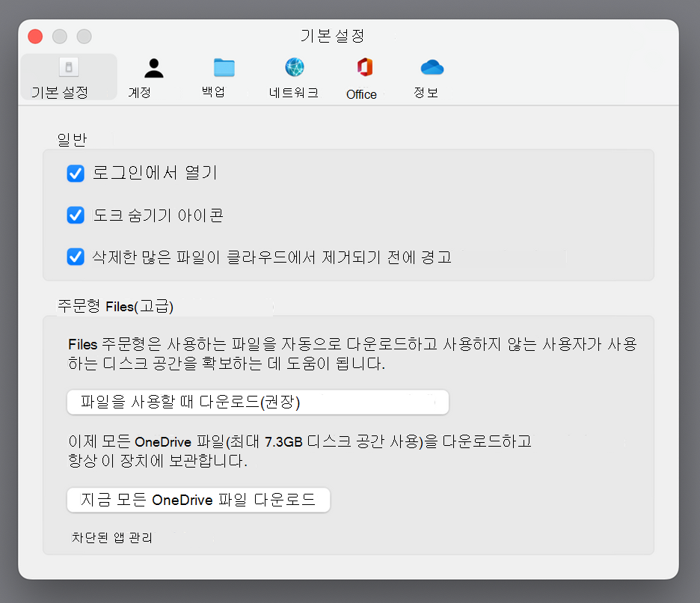Toggle 로그인에서 열기 checkbox
Screen dimensions: 700x603
tap(76, 174)
